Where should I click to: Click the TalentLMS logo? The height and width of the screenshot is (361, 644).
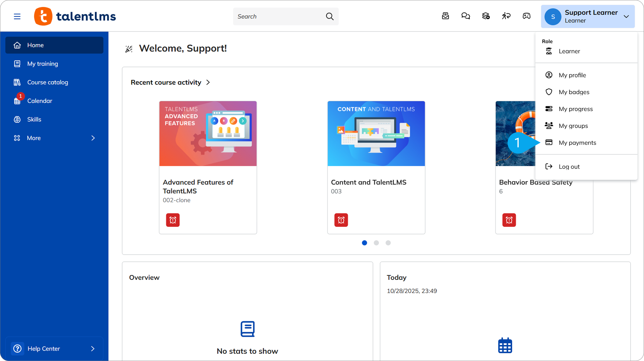coord(75,16)
